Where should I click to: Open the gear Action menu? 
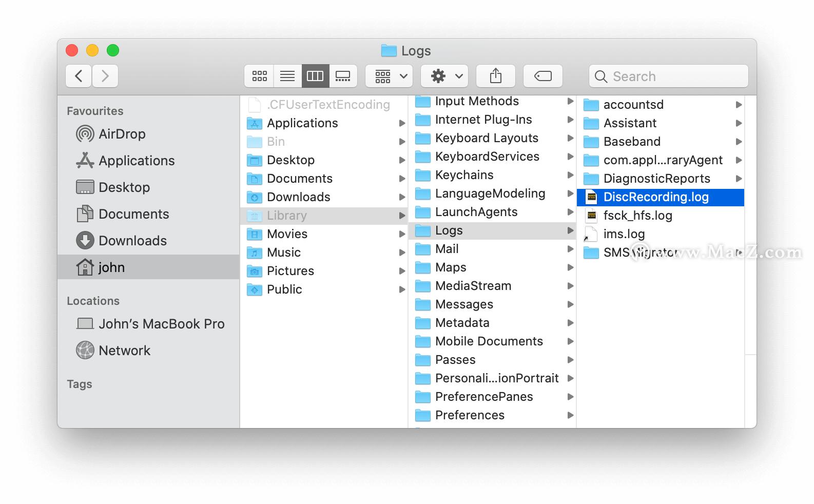click(x=444, y=76)
